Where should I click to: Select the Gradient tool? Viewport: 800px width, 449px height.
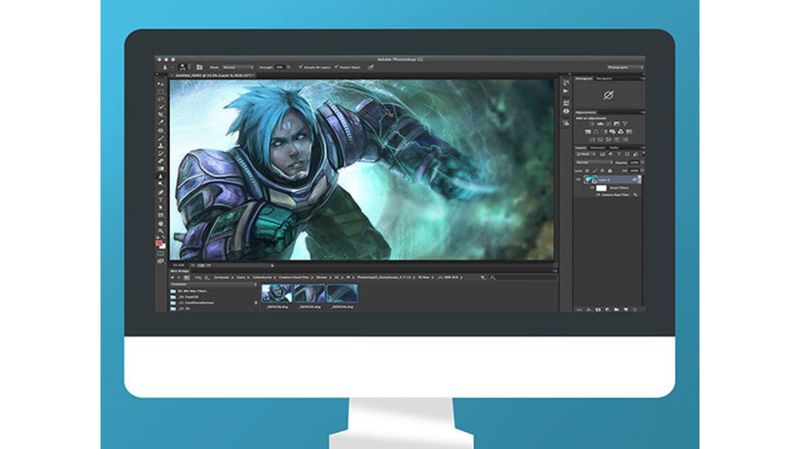161,168
